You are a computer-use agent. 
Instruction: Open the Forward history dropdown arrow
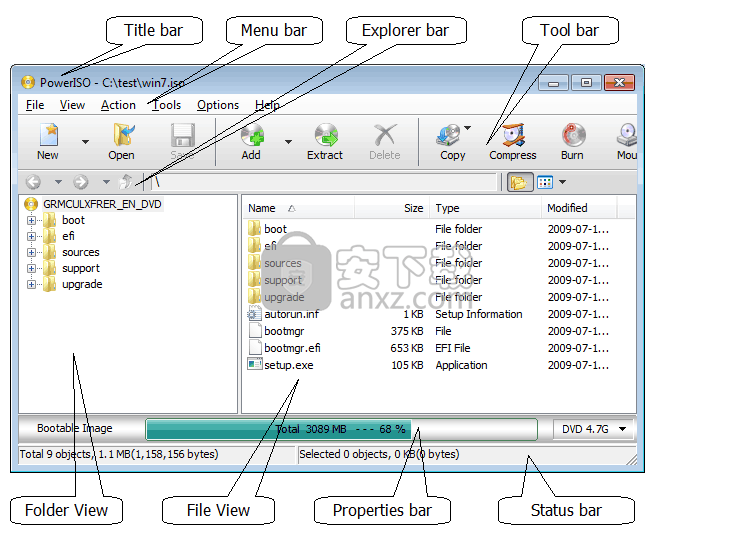[x=106, y=182]
